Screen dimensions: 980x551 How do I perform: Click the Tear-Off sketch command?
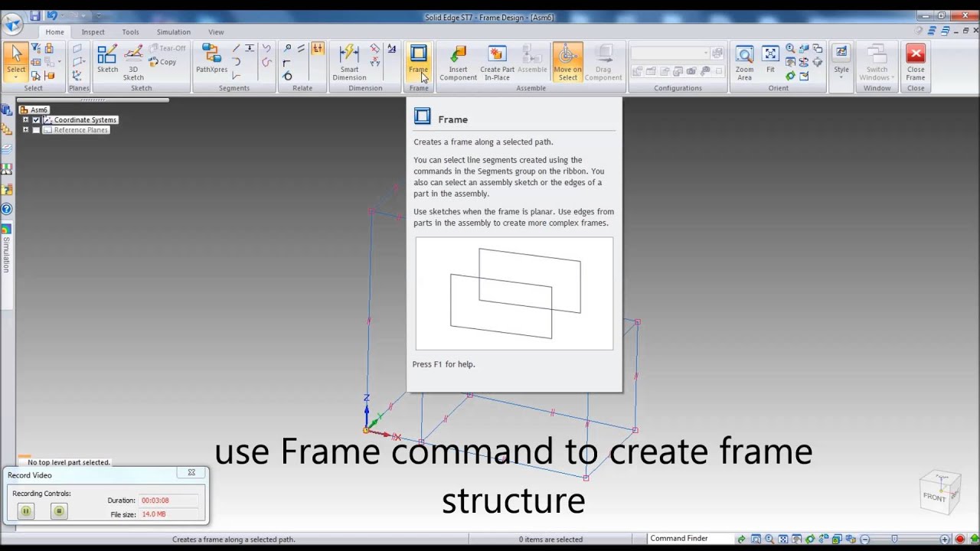[168, 48]
